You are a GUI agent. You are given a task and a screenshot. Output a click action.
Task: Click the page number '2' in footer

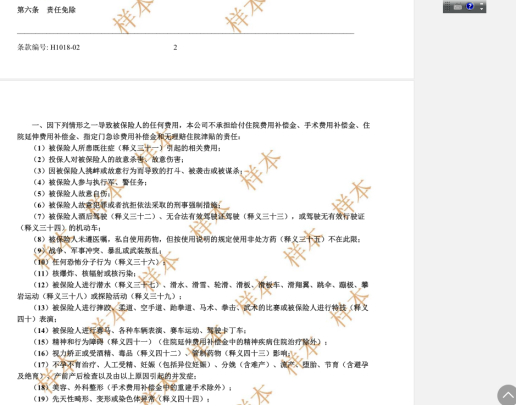175,47
